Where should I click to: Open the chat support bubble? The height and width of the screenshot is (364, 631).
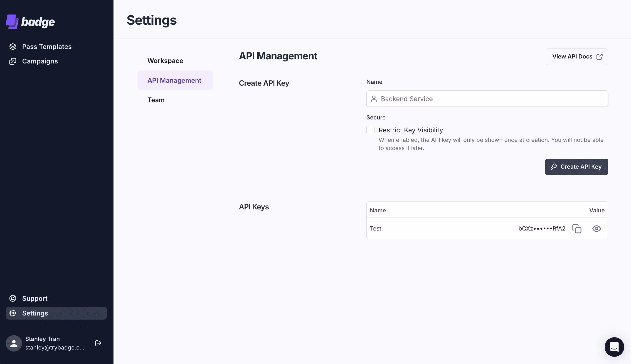pyautogui.click(x=614, y=347)
